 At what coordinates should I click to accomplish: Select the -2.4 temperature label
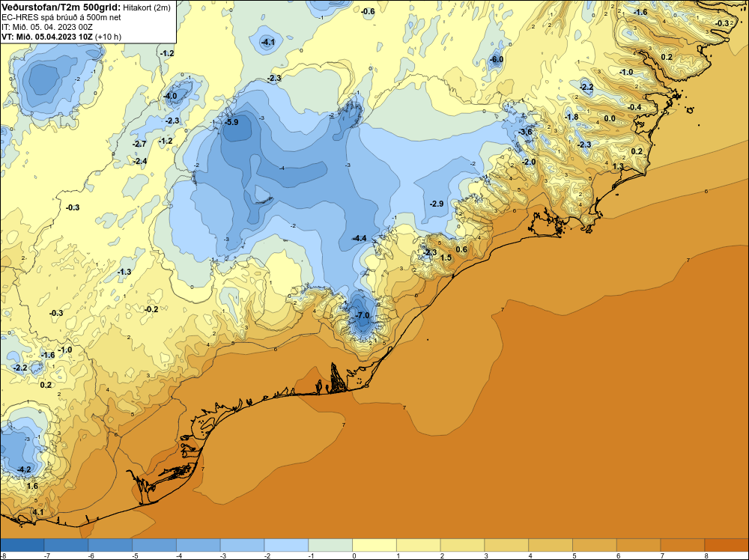[x=140, y=162]
